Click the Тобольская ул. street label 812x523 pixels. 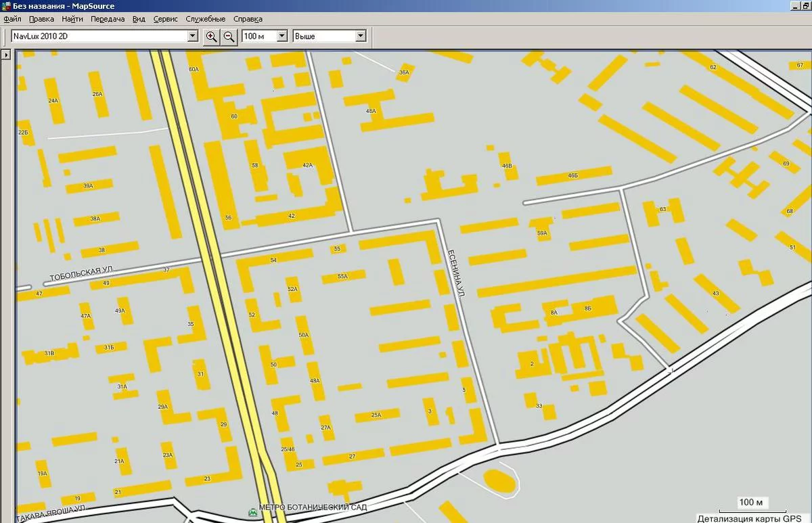(x=82, y=275)
